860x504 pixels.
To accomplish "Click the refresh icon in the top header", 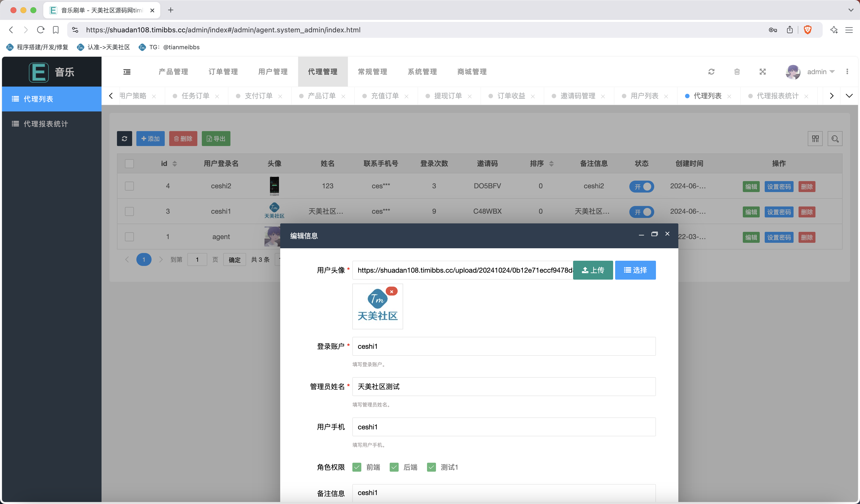I will coord(711,72).
